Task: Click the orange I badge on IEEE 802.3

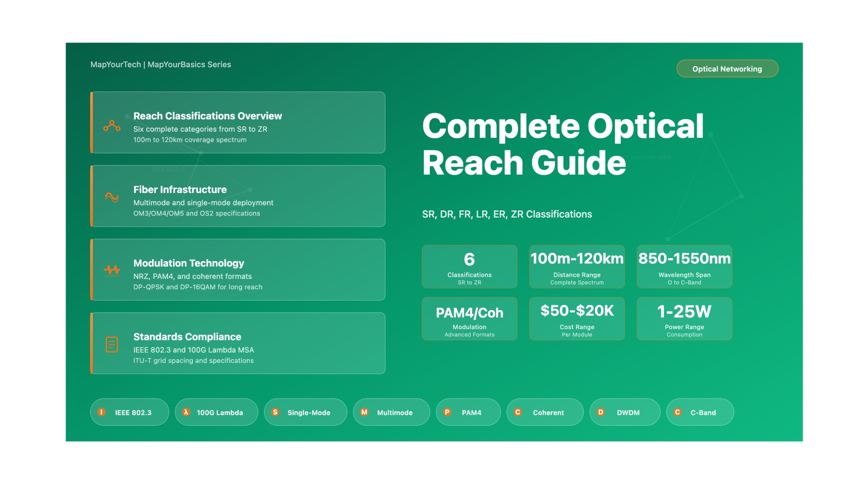Action: (102, 412)
